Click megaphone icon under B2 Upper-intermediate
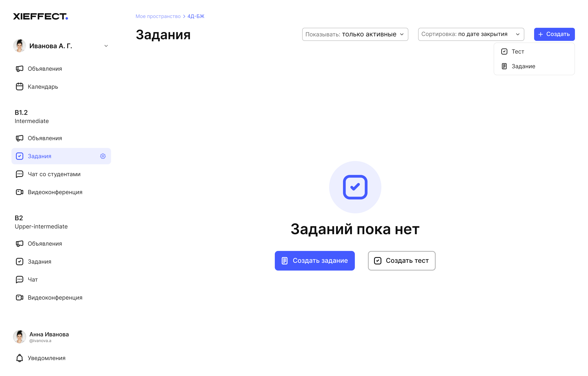The image size is (588, 376). (20, 244)
